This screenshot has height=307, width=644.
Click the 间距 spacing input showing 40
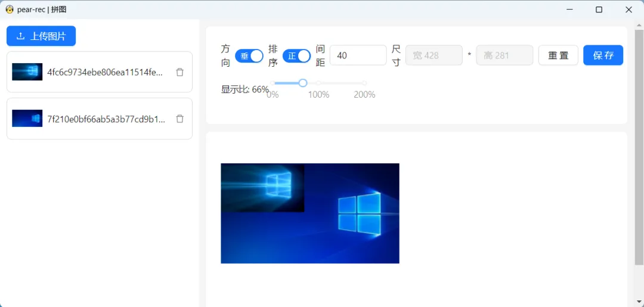(358, 55)
